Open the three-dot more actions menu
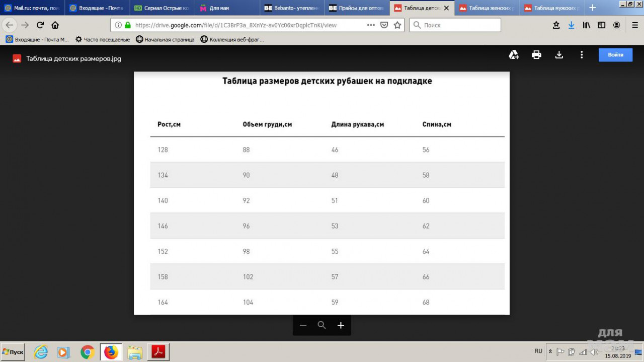 [x=582, y=55]
